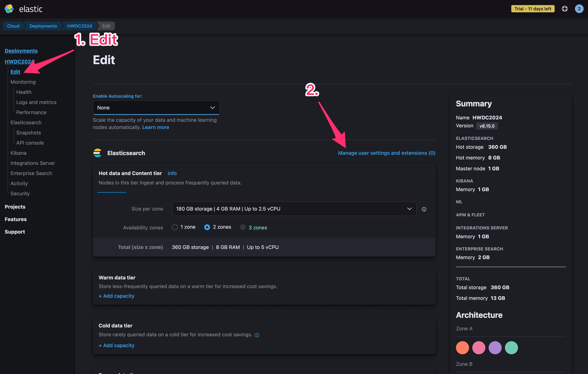Screen dimensions: 588x374
Task: Go to Cloud breadcrumb
Action: click(x=13, y=26)
